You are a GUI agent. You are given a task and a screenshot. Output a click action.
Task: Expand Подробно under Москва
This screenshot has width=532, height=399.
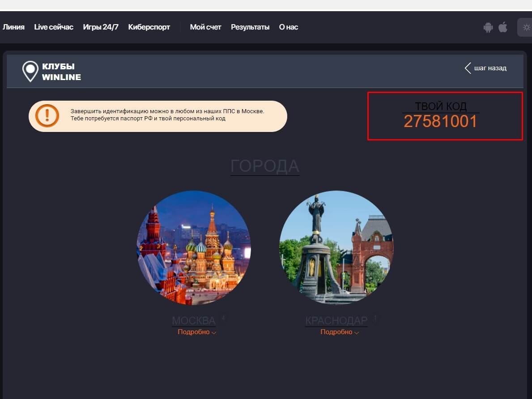197,332
